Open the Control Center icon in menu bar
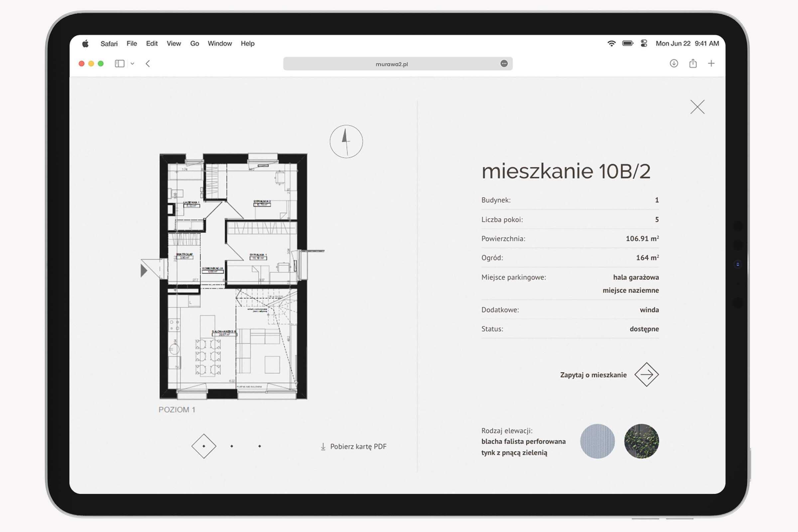The width and height of the screenshot is (798, 532). coord(644,44)
